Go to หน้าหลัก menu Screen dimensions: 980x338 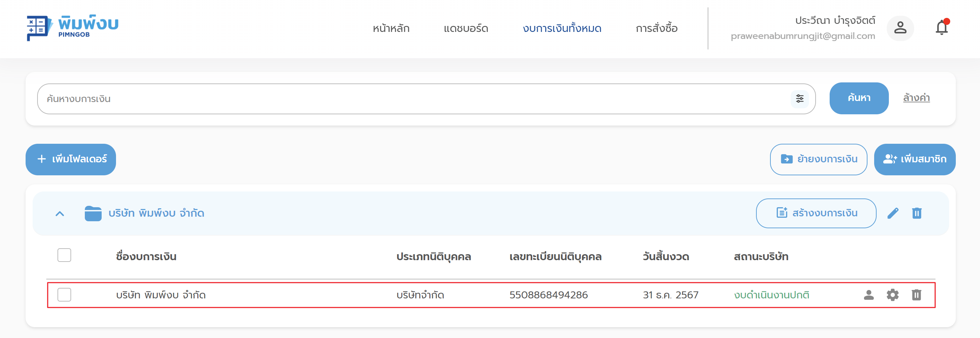point(391,28)
